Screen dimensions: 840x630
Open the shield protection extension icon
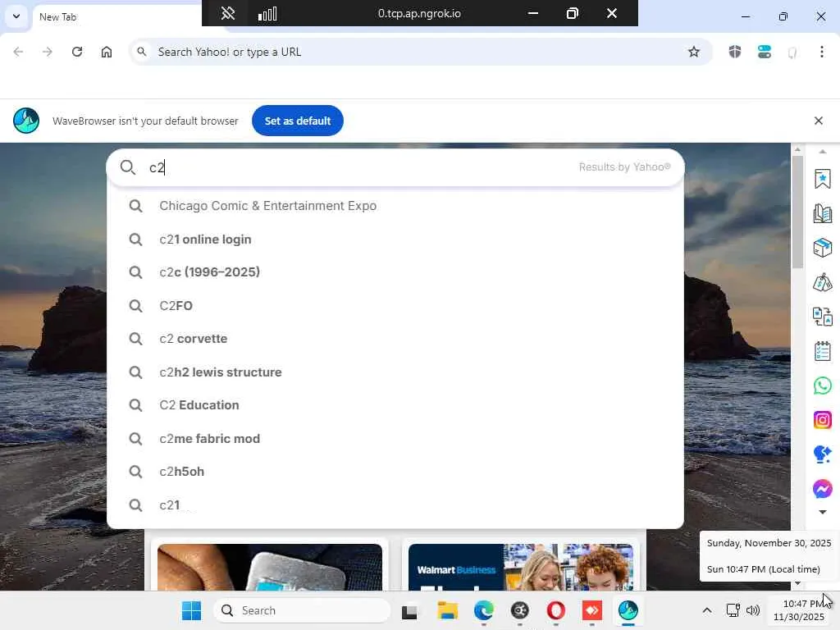pyautogui.click(x=735, y=52)
